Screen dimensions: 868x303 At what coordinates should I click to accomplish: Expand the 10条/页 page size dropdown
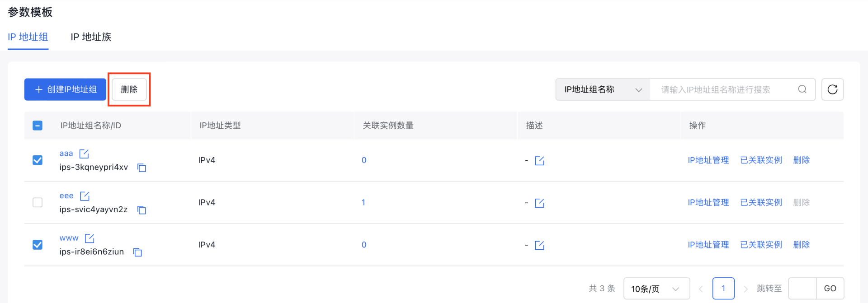click(656, 289)
